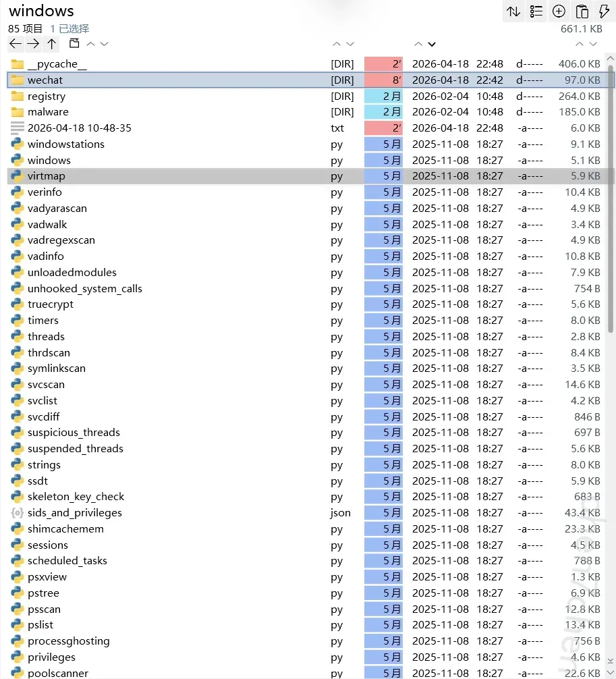
Task: Click the sort arrows toolbar icon
Action: coord(513,11)
